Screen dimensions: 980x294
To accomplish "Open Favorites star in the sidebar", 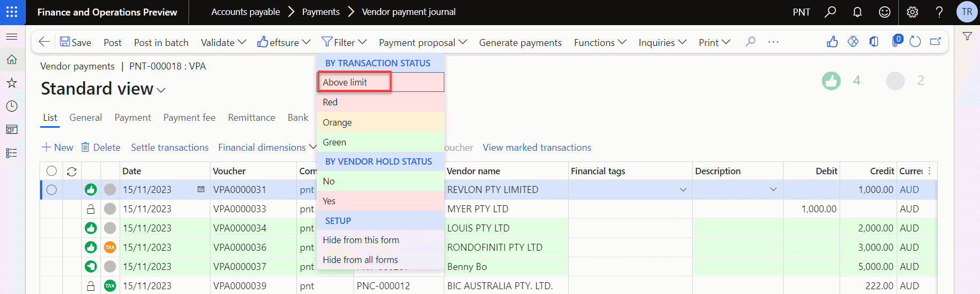I will tap(12, 83).
